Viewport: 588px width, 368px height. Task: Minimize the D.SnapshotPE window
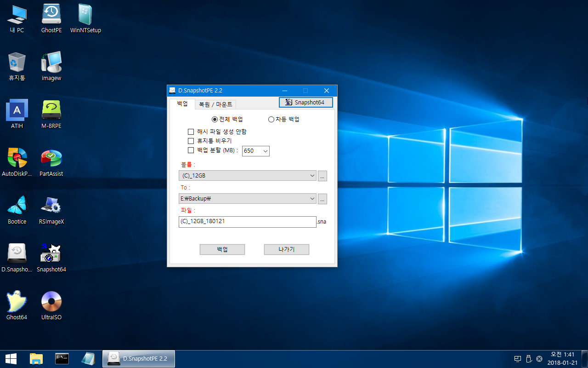coord(285,91)
